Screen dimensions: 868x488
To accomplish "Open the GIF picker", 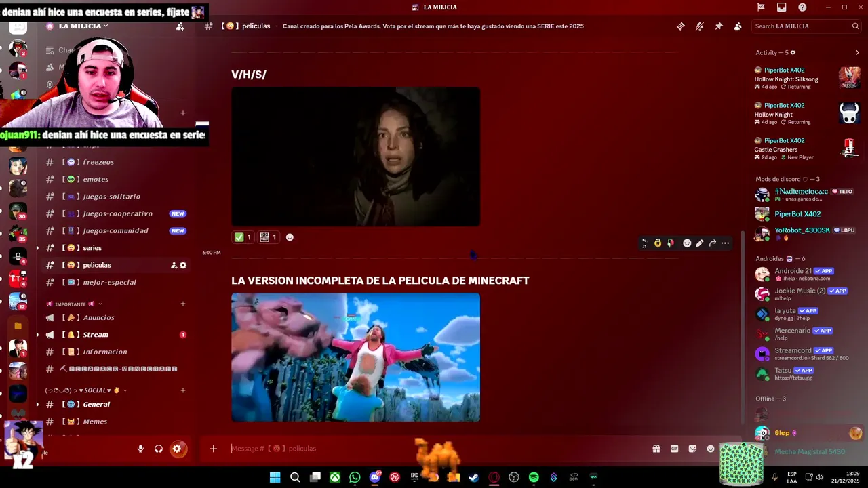I will click(x=674, y=449).
